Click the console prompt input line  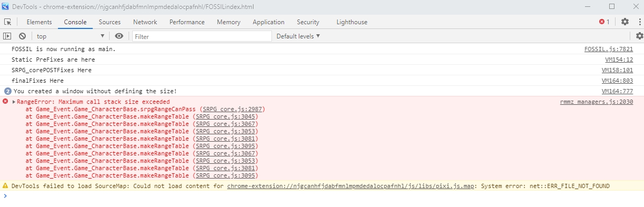322,196
